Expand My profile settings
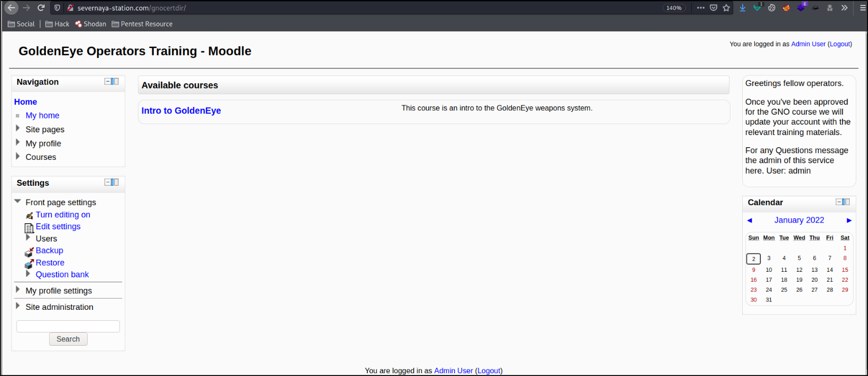Image resolution: width=868 pixels, height=376 pixels. click(18, 289)
